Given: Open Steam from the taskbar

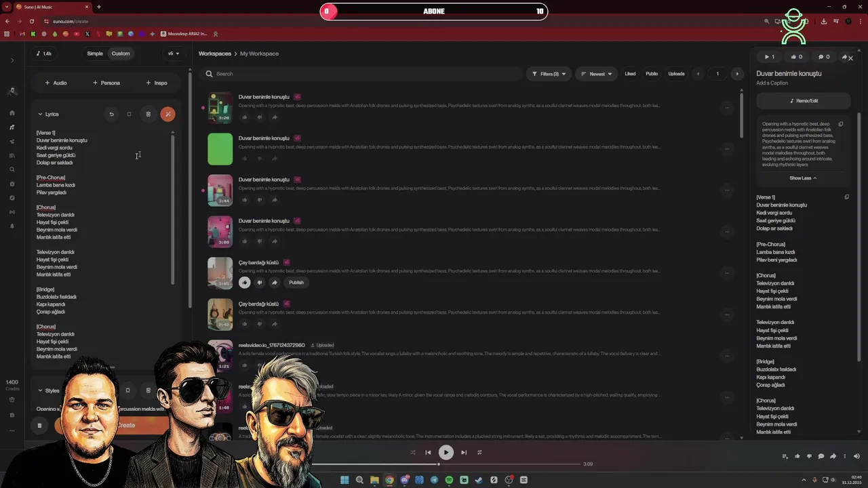Looking at the screenshot, I should (x=479, y=480).
